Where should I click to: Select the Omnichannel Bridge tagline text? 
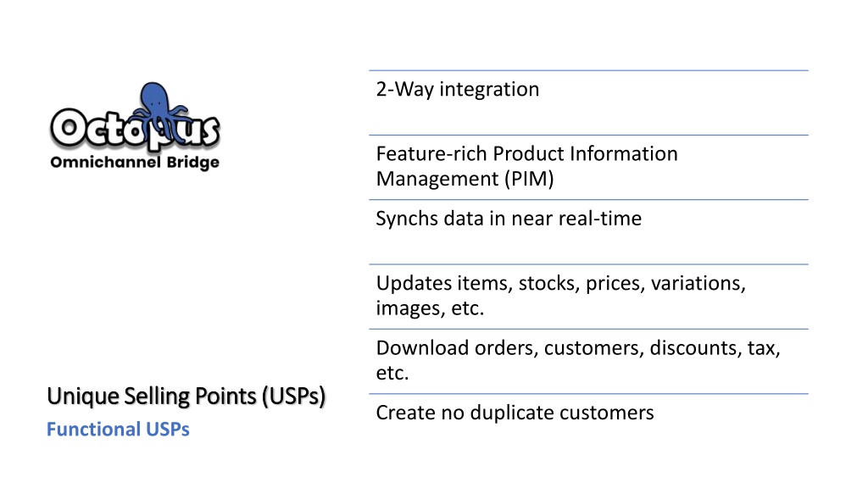[x=135, y=163]
